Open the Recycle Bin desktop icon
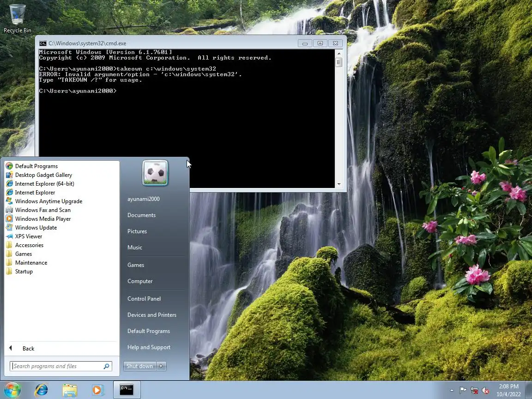532x399 pixels. pyautogui.click(x=17, y=18)
